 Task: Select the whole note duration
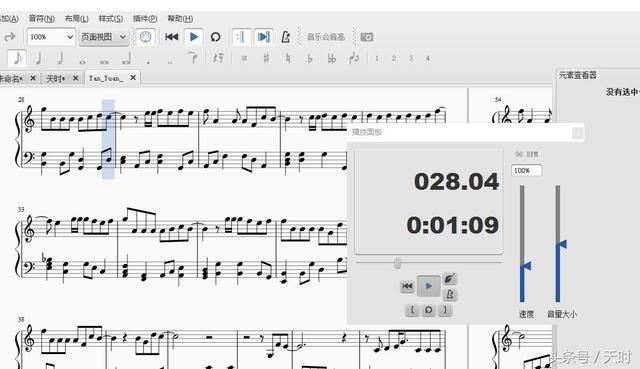coord(82,61)
